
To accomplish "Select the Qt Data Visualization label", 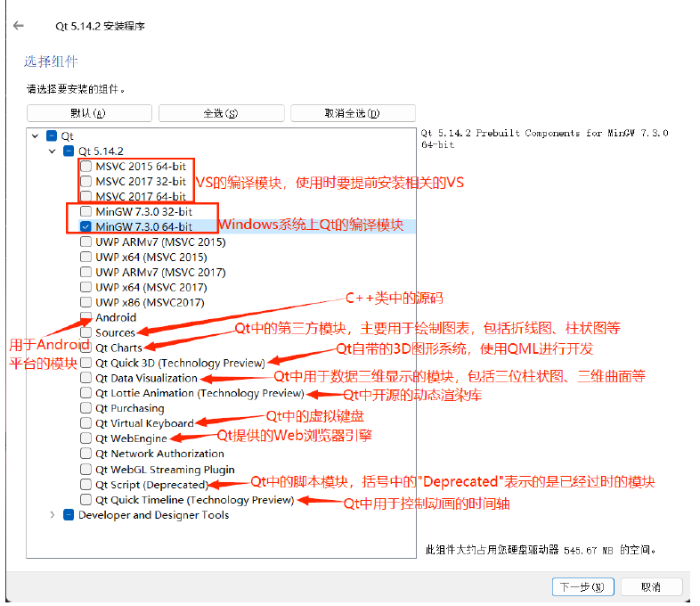I will (x=146, y=378).
